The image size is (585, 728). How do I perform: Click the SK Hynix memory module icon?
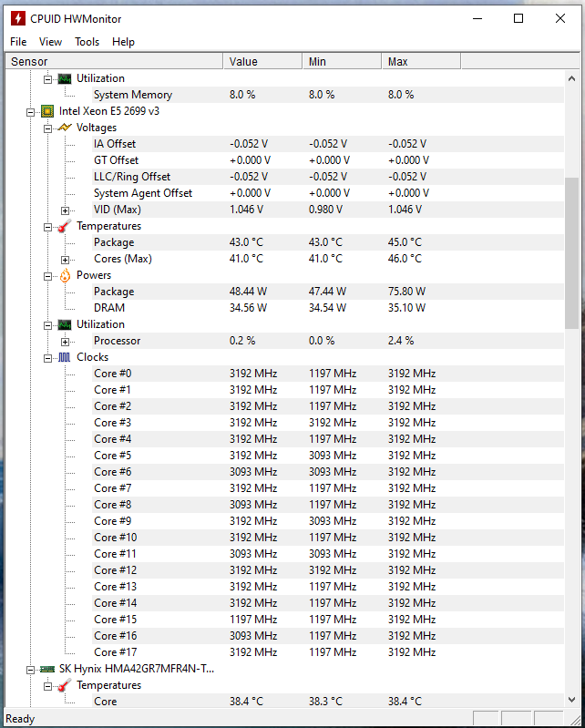point(46,669)
